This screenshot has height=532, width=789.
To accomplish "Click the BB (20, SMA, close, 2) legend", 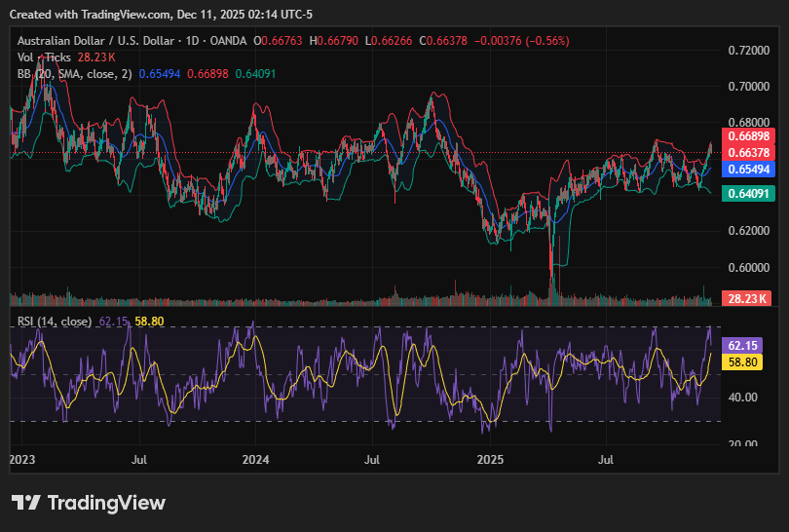I will coord(72,74).
